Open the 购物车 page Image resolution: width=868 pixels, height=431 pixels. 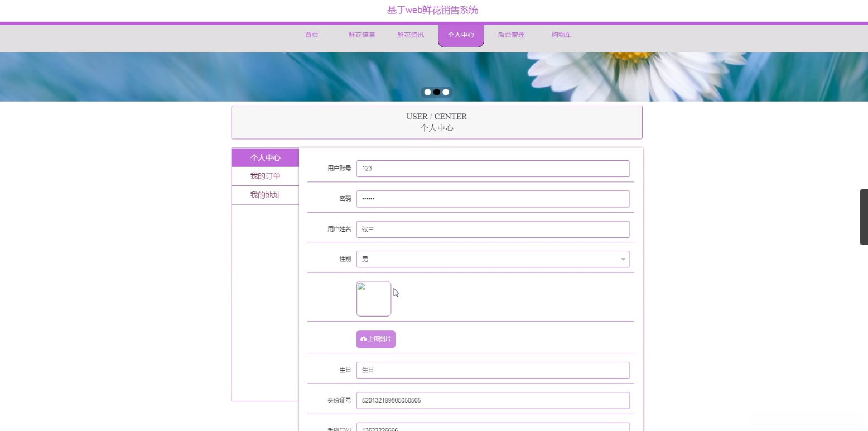pyautogui.click(x=561, y=35)
